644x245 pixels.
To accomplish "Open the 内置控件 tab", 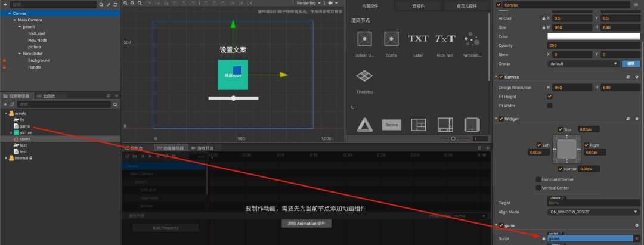I will (370, 6).
